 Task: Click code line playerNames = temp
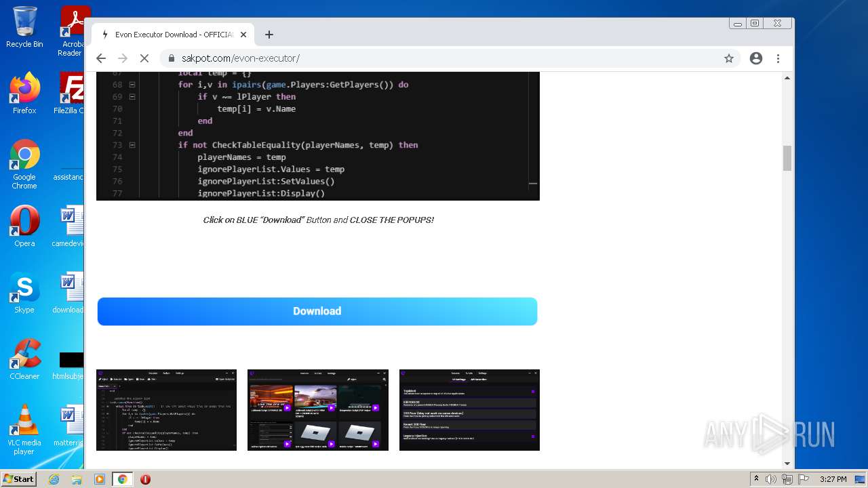[x=241, y=157]
